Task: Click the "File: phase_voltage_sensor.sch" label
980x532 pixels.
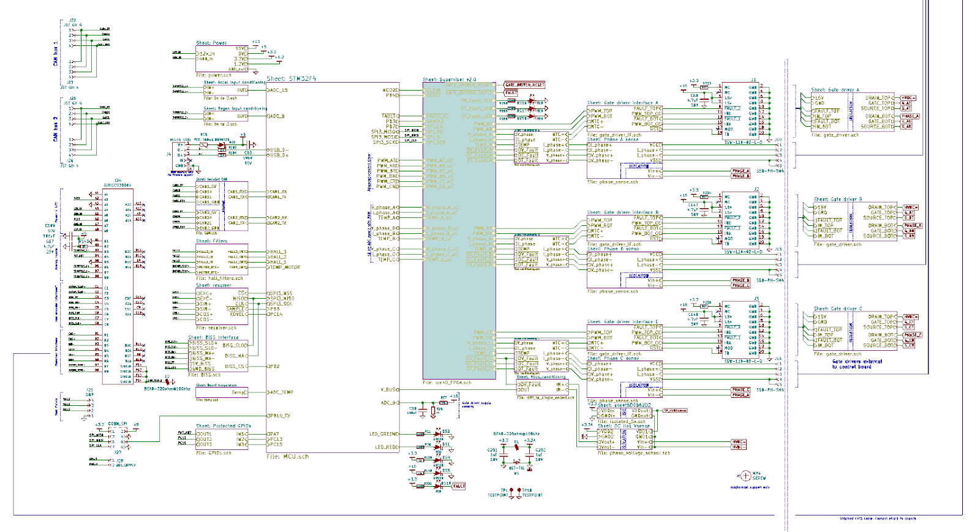Action: [634, 454]
